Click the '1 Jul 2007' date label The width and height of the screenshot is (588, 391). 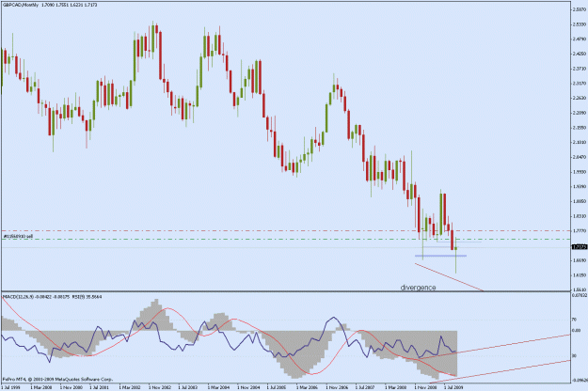(365, 387)
